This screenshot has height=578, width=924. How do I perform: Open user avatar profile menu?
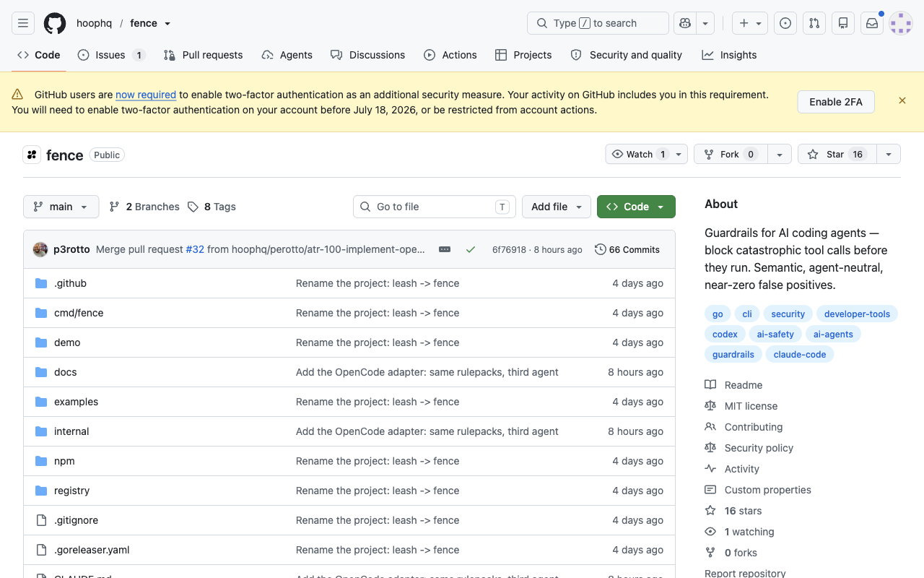(x=901, y=23)
